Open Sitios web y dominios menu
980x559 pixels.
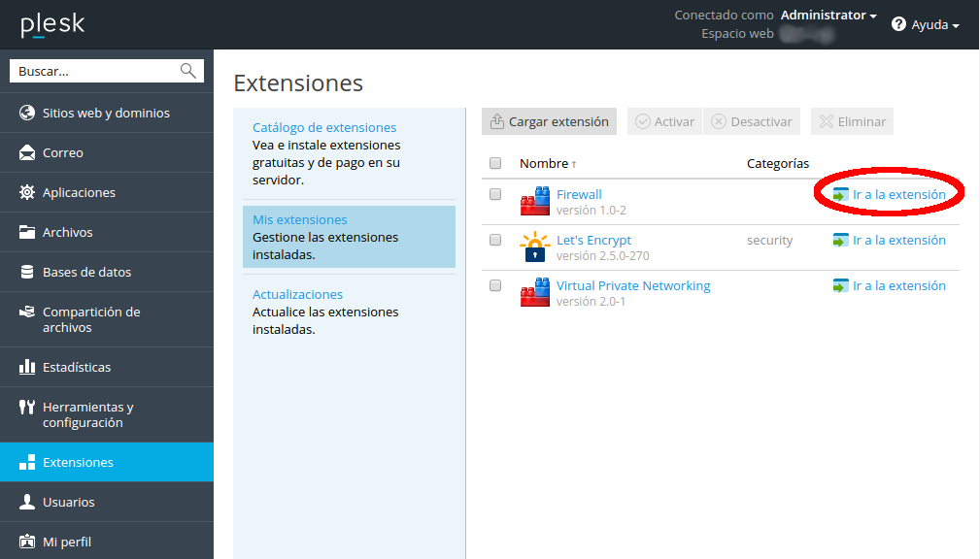coord(106,114)
